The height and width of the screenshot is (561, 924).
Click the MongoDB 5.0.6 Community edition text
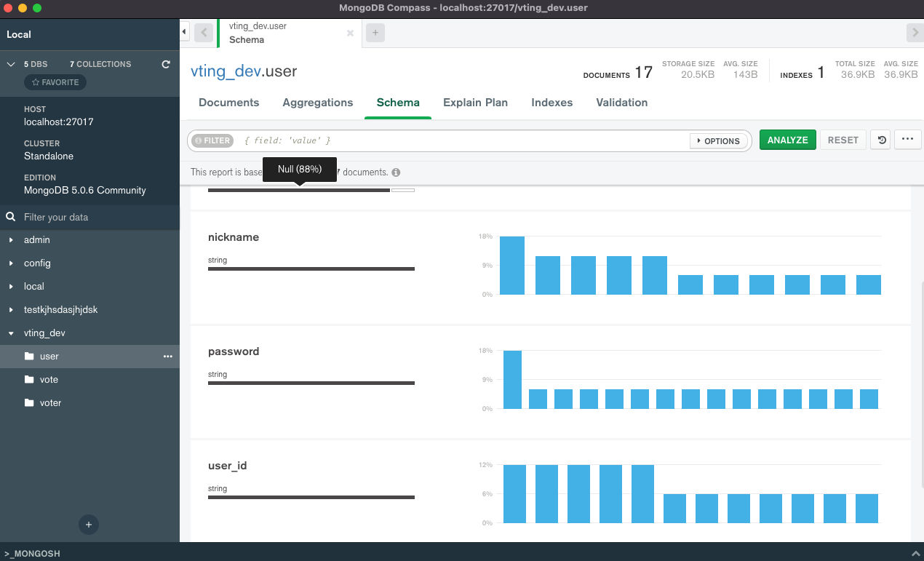(x=85, y=190)
